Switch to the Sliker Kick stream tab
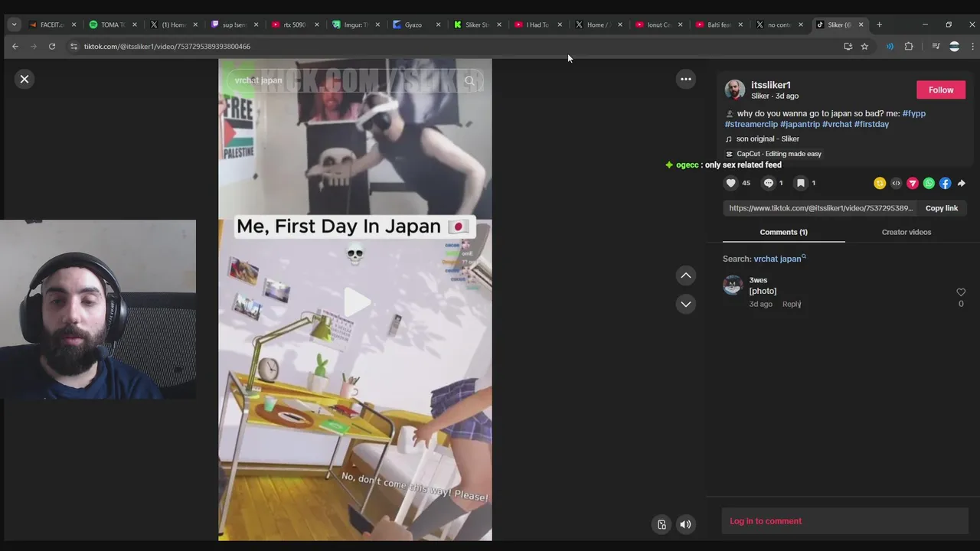 (x=476, y=24)
